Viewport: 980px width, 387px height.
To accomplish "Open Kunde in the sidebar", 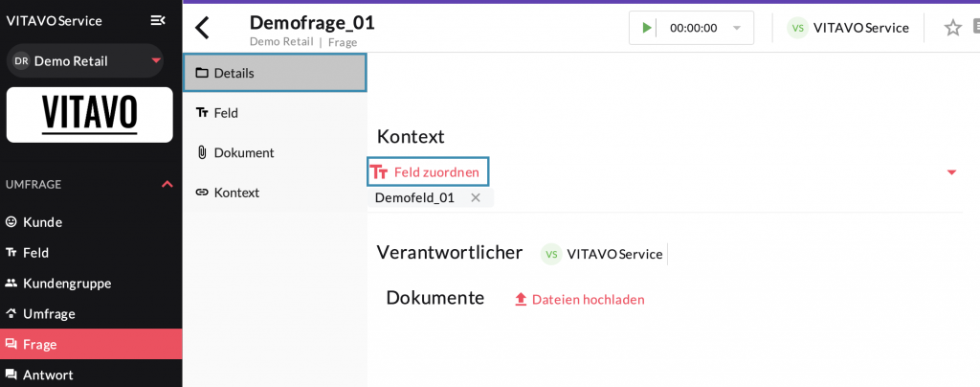I will point(42,222).
